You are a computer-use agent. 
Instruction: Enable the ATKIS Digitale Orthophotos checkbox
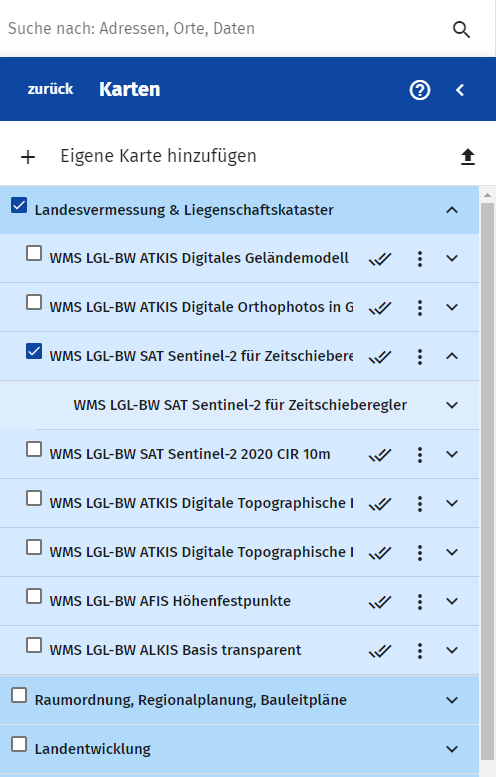[34, 302]
